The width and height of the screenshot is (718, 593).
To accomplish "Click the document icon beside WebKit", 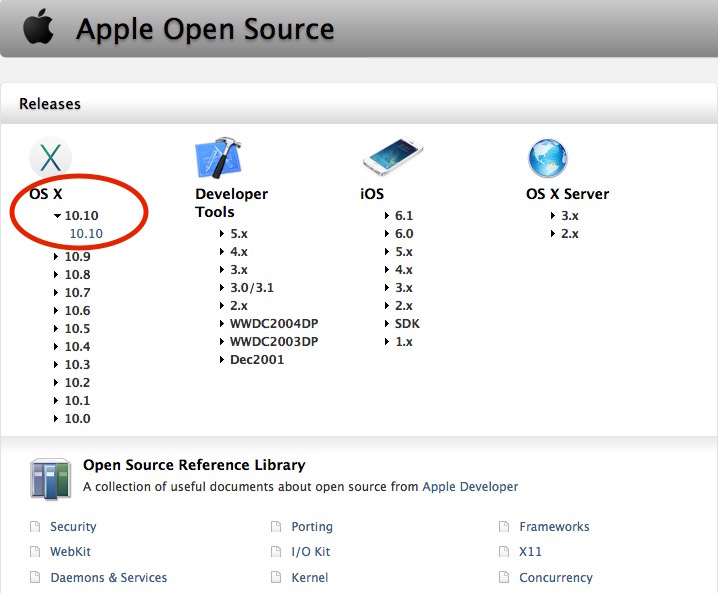I will 35,551.
